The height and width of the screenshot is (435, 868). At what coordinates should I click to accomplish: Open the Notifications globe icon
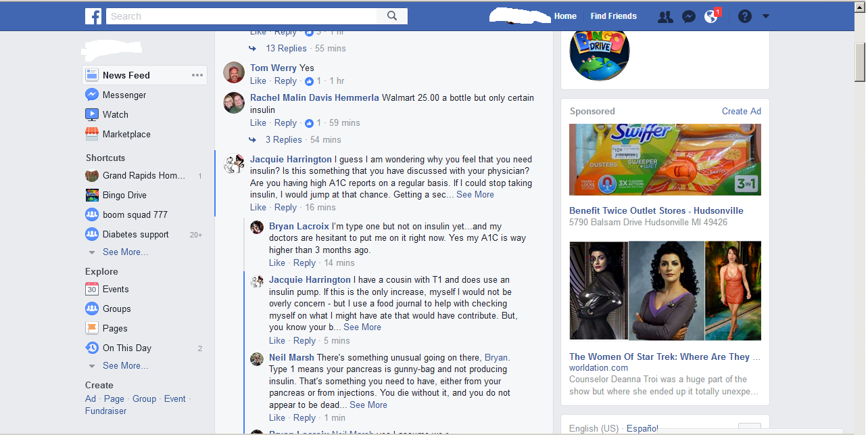click(x=710, y=17)
